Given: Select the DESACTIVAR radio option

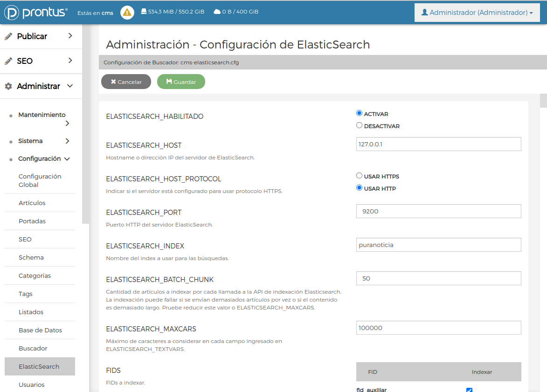Looking at the screenshot, I should tap(360, 125).
